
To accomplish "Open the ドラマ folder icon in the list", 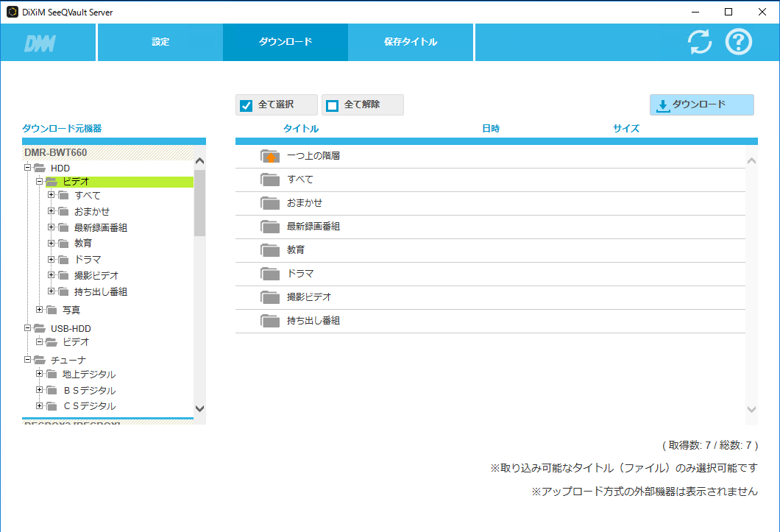I will coord(270,274).
